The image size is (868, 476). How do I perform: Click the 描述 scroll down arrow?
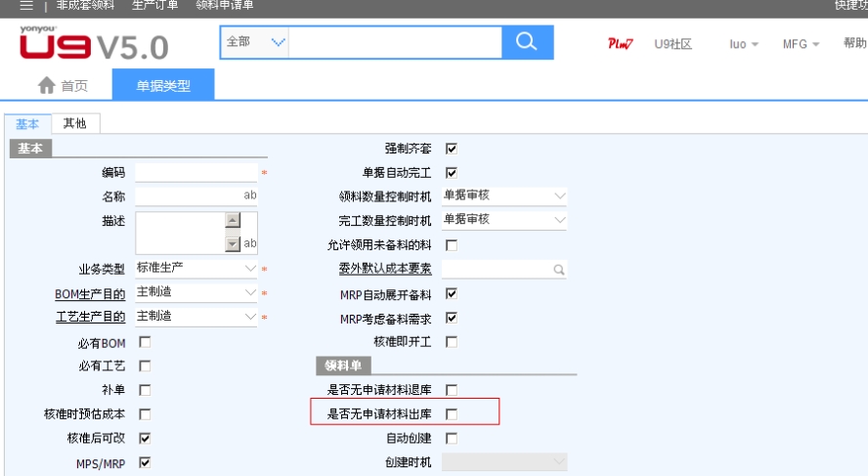coord(233,243)
